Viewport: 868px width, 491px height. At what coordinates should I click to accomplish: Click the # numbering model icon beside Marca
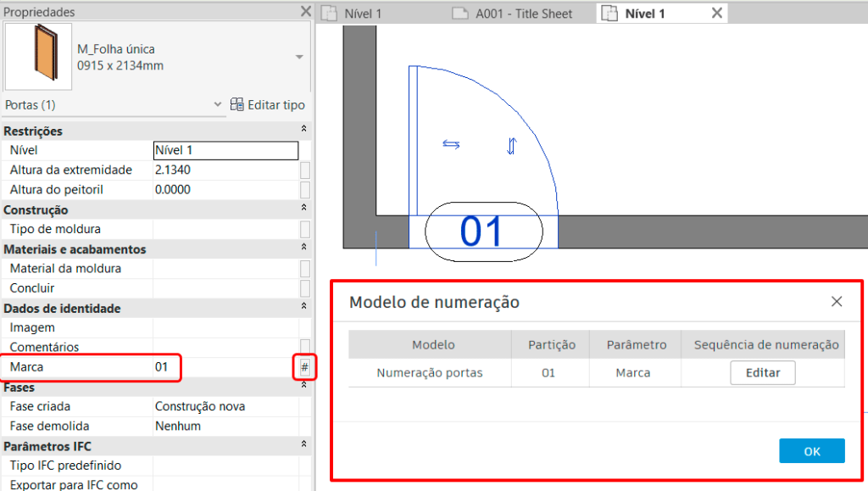pyautogui.click(x=305, y=367)
